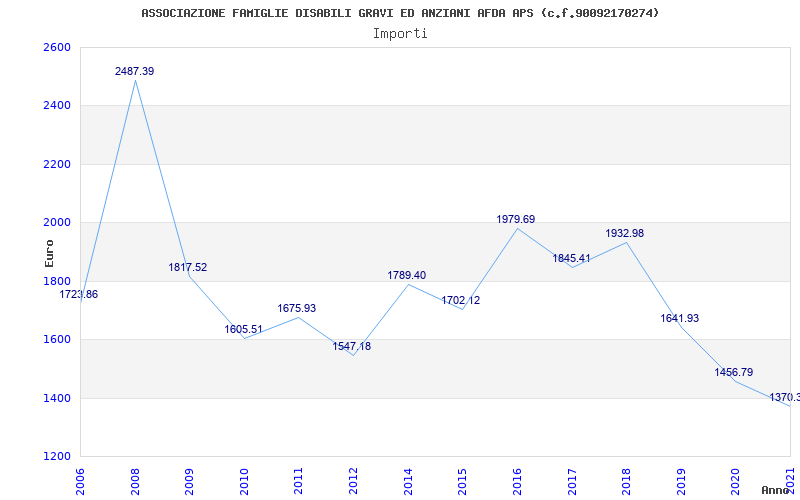Select the 1641.93 data label

pyautogui.click(x=680, y=318)
